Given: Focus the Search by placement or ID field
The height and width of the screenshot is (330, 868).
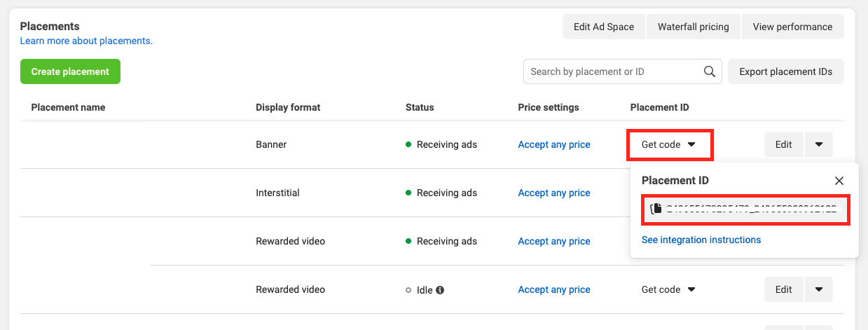Looking at the screenshot, I should [x=613, y=71].
